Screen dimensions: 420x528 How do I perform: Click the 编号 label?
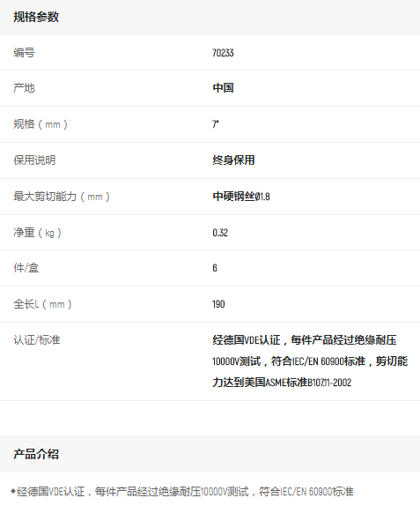[24, 53]
